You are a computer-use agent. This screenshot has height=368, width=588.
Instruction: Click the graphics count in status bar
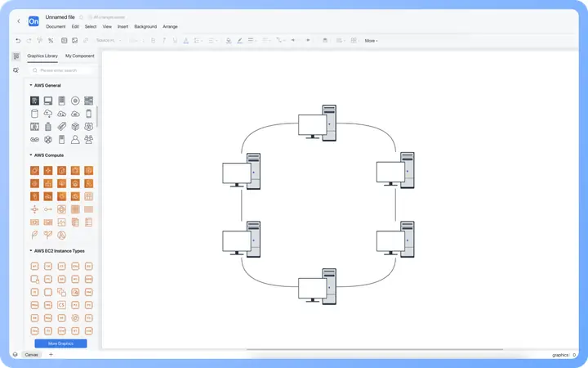(x=563, y=355)
